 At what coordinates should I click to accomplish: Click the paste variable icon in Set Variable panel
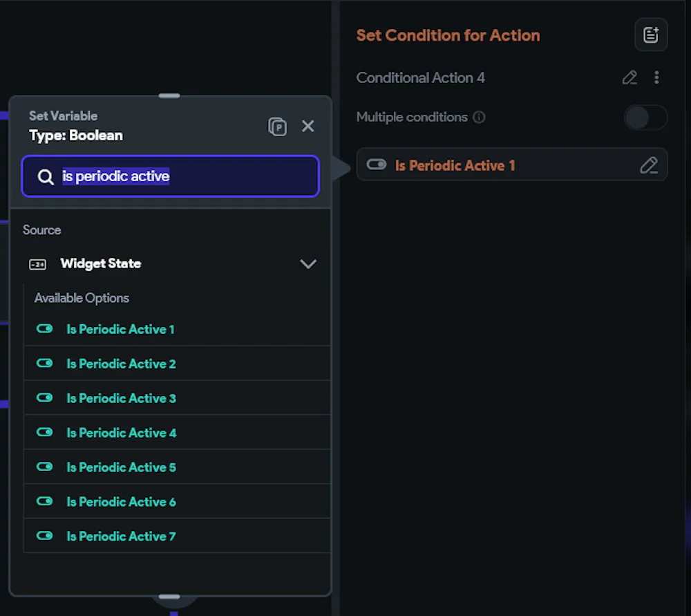point(277,127)
